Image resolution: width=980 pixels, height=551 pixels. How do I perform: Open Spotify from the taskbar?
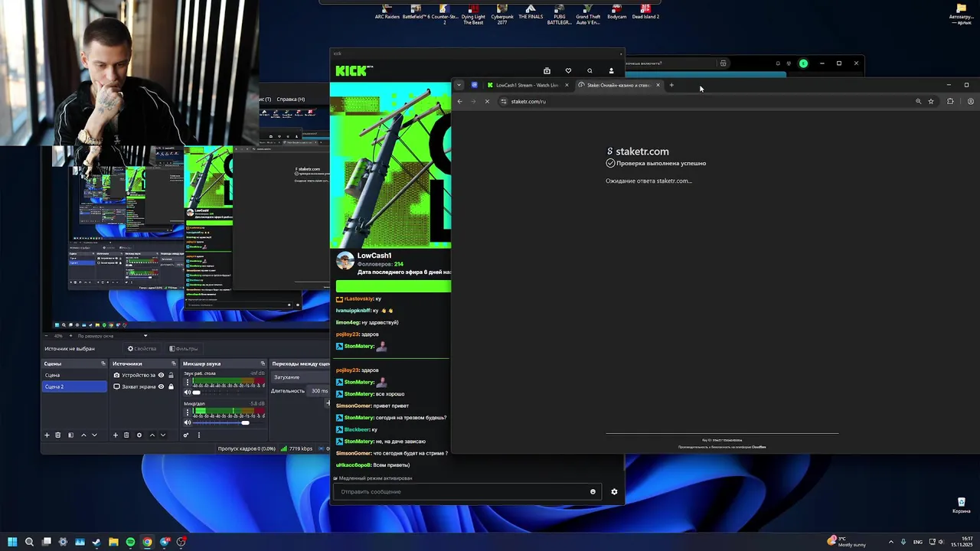click(130, 541)
